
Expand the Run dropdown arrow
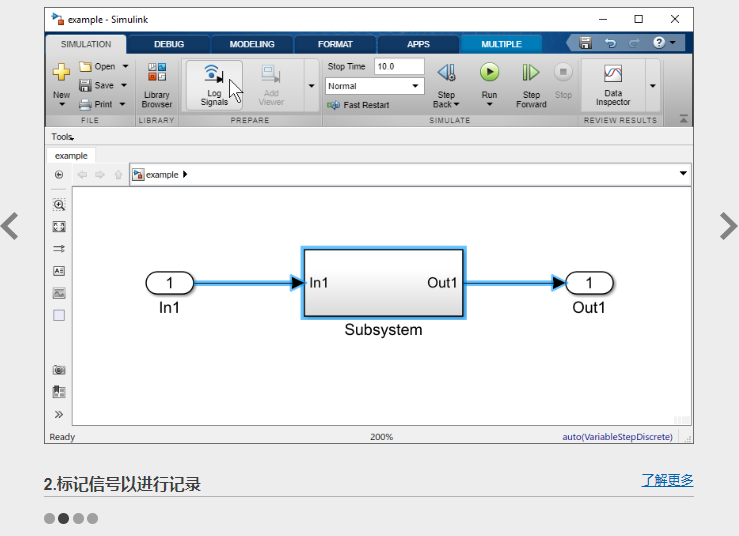[x=490, y=104]
